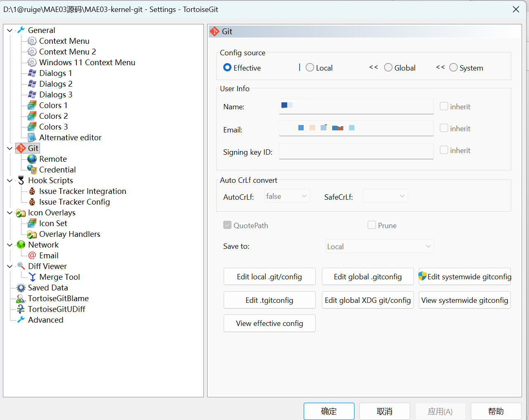Click the General wrench icon
This screenshot has width=529, height=420.
pyautogui.click(x=21, y=30)
